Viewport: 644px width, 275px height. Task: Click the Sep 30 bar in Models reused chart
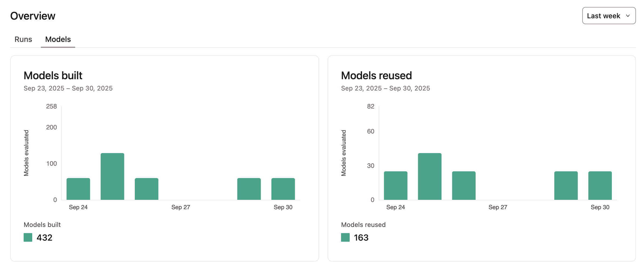click(x=600, y=185)
